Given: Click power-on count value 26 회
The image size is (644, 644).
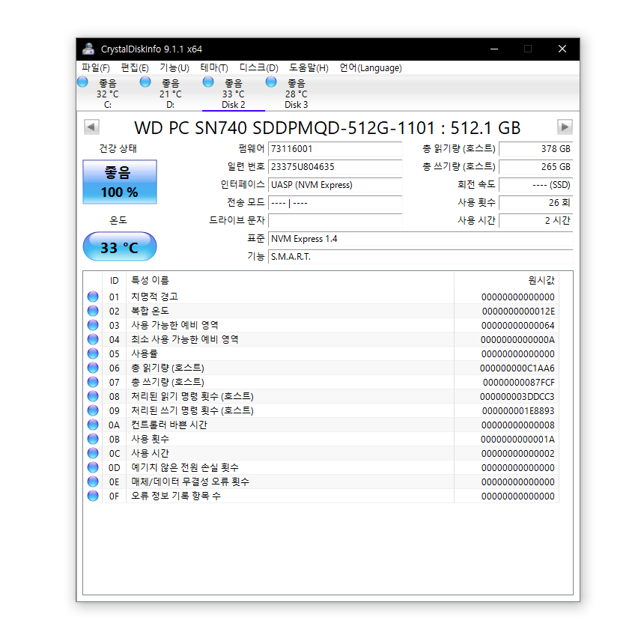Looking at the screenshot, I should pyautogui.click(x=536, y=203).
